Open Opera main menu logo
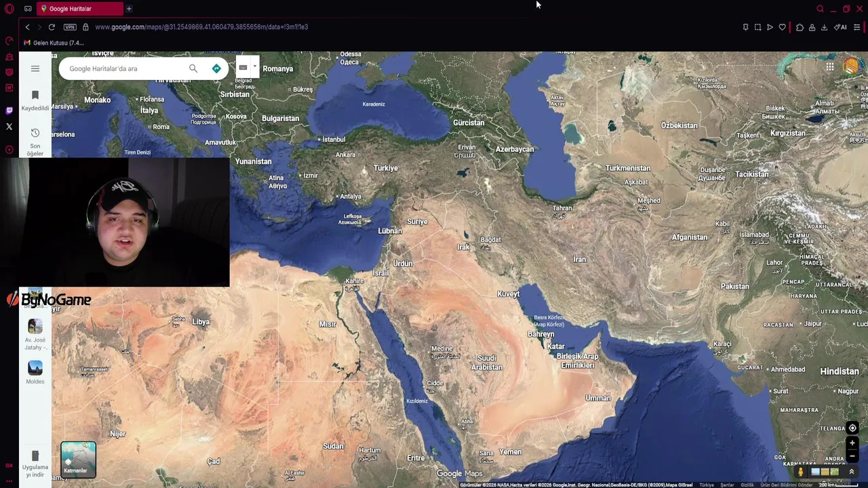This screenshot has width=868, height=488. tap(9, 9)
